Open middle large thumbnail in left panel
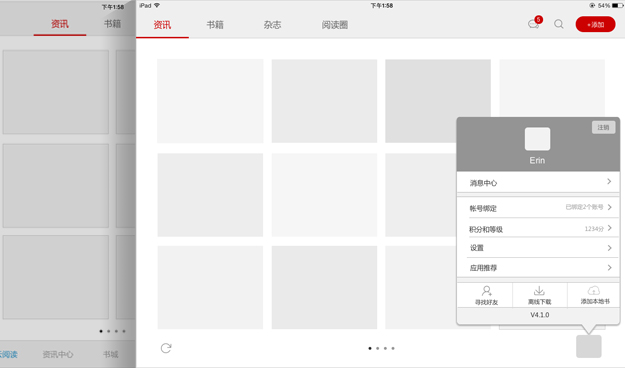The image size is (625, 368). [56, 186]
